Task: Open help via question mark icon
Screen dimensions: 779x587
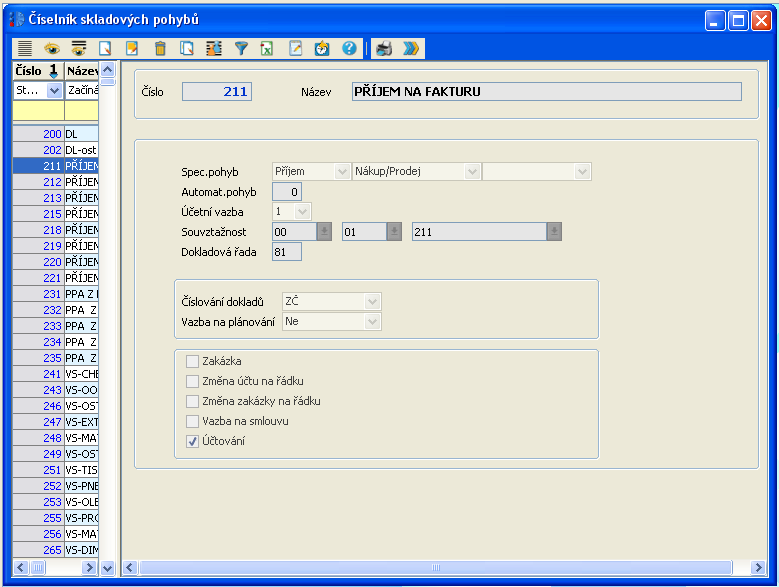Action: [x=349, y=48]
